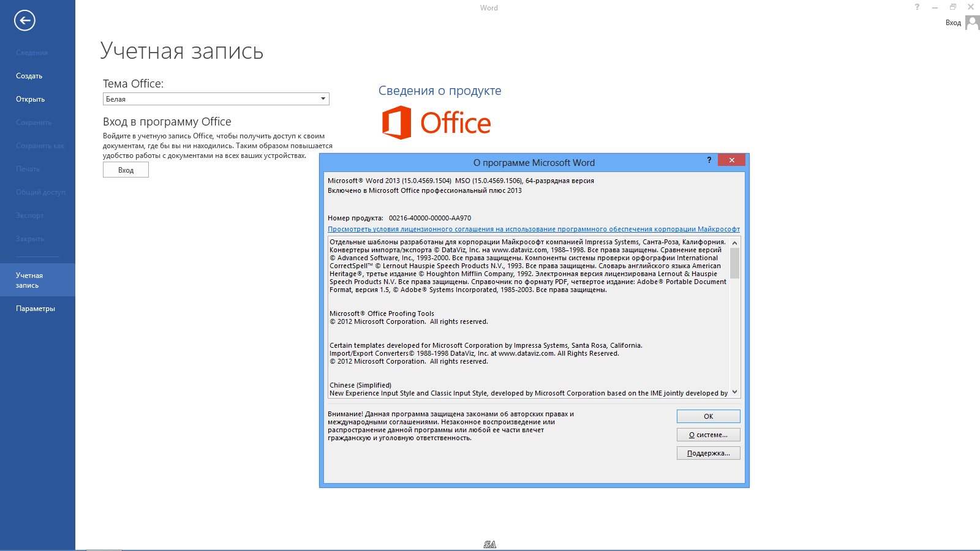The image size is (980, 551).
Task: Select Экспорт in the sidebar
Action: click(30, 216)
